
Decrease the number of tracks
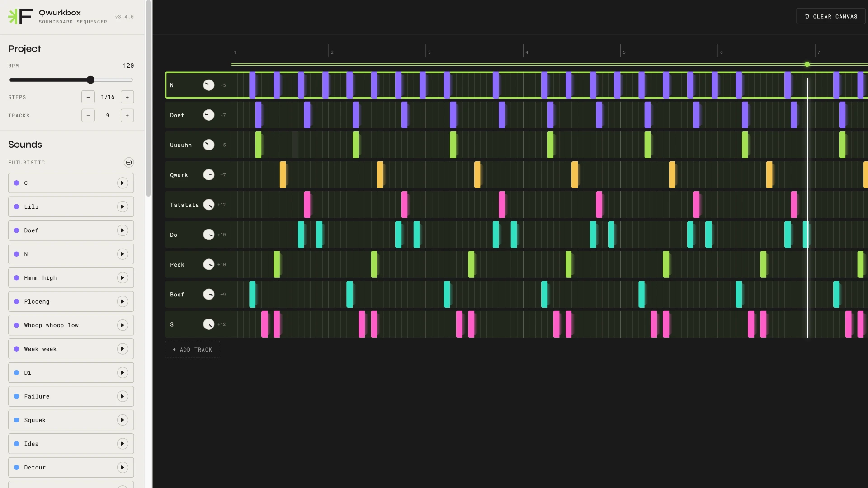[88, 116]
